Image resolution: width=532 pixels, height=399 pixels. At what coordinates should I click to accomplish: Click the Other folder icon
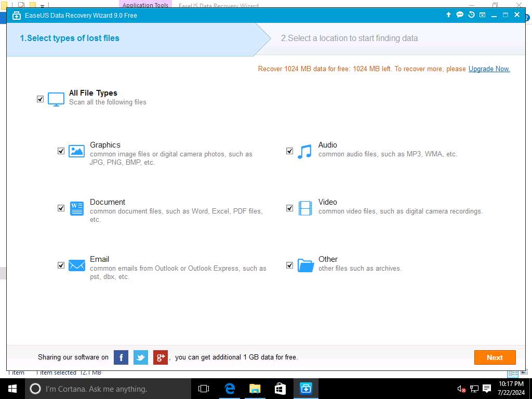click(305, 265)
